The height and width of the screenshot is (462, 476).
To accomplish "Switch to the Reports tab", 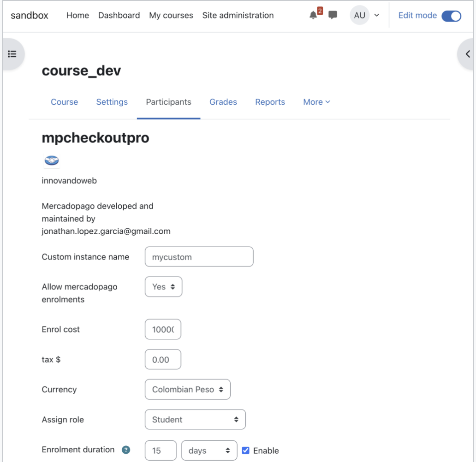I will coord(270,102).
